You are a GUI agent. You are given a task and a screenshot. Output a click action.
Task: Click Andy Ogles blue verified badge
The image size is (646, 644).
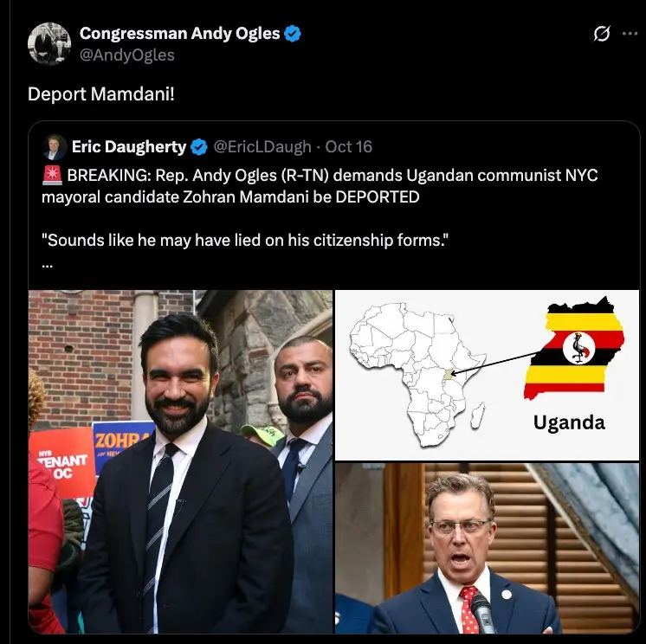293,34
